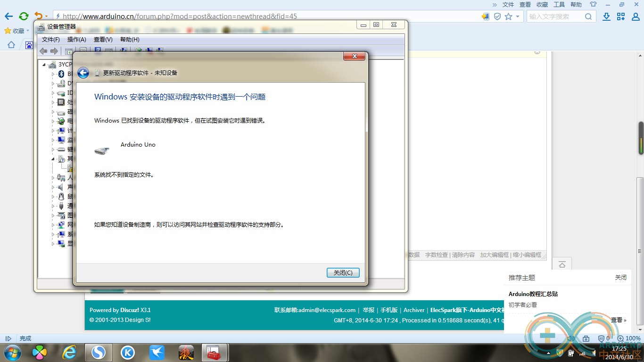Click the Device Manager toolbox taskbar icon
Viewport: 644px width, 362px height.
pos(214,352)
